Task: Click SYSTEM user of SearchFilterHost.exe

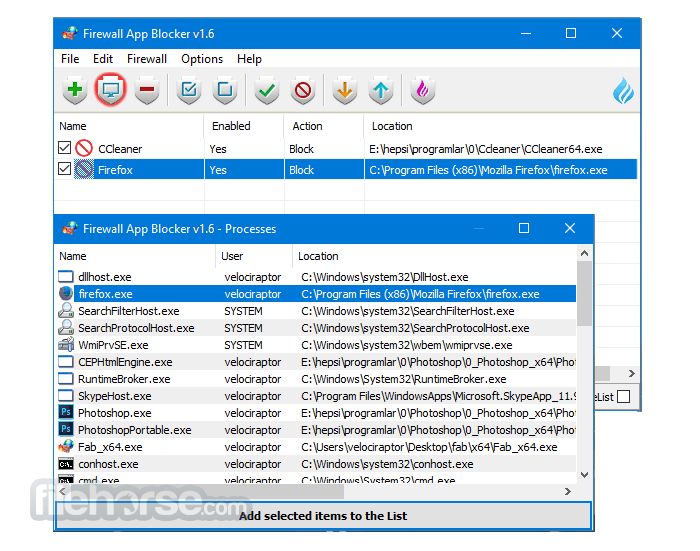Action: (243, 311)
